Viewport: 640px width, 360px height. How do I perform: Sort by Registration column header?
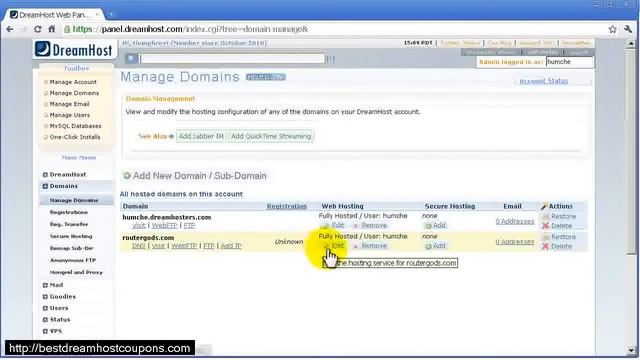click(287, 207)
